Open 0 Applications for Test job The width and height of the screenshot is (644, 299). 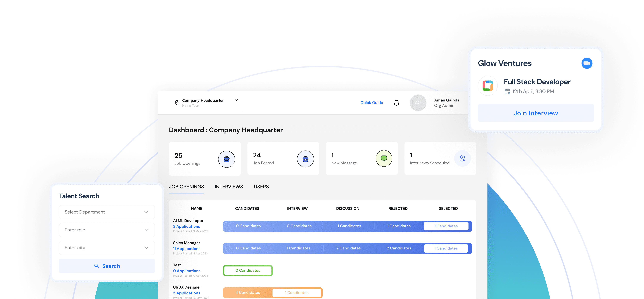click(187, 271)
